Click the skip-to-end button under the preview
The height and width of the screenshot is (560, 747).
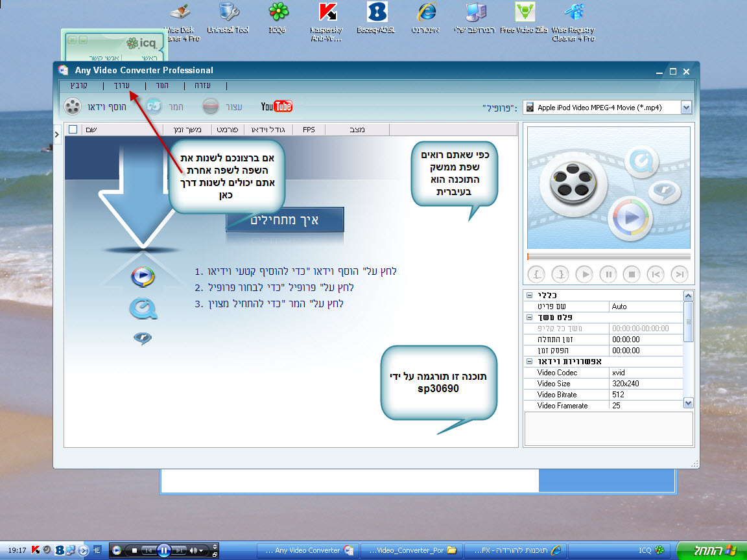coord(679,274)
